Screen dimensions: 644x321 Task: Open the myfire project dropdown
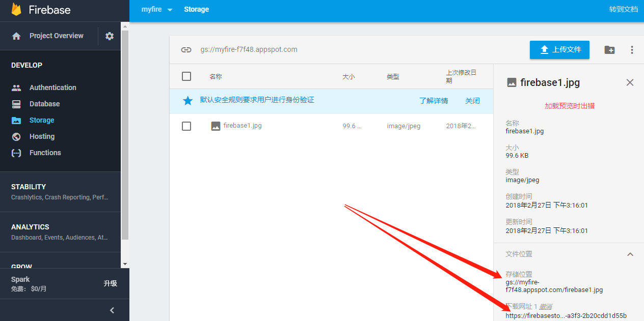[157, 9]
